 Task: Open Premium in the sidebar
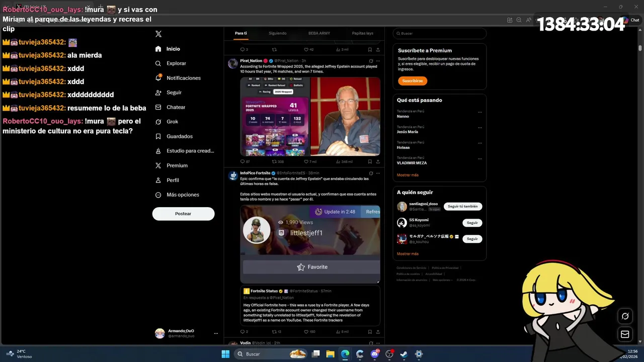pyautogui.click(x=171, y=165)
